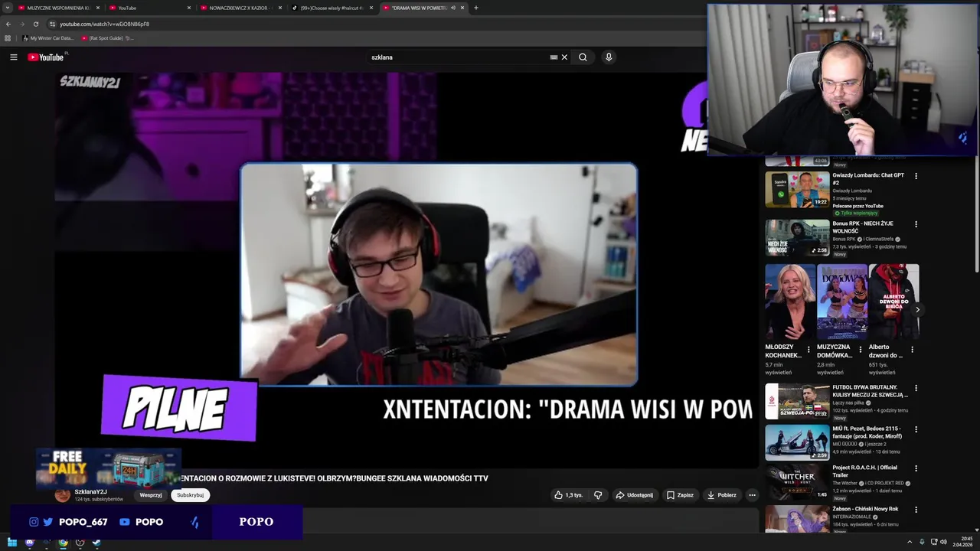Open options for Alberto dzwoni do short
Image resolution: width=980 pixels, height=551 pixels.
[x=912, y=350]
